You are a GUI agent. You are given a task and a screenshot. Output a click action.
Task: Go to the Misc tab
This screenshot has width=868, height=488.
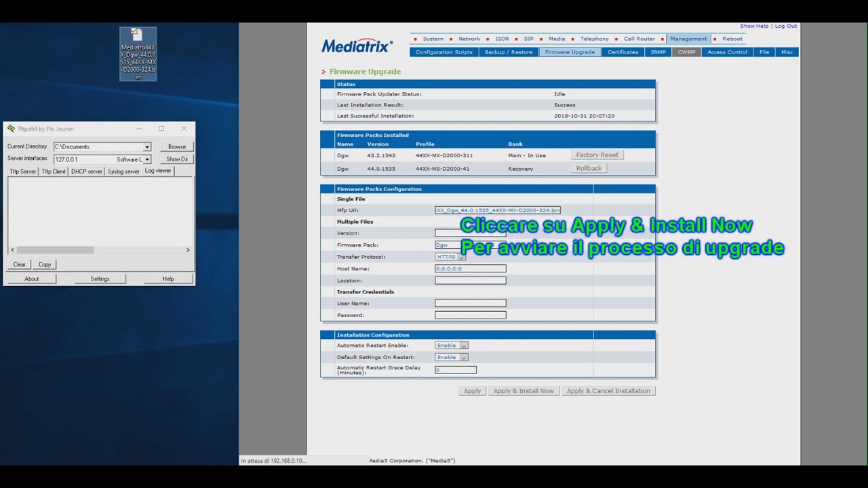[x=787, y=52]
